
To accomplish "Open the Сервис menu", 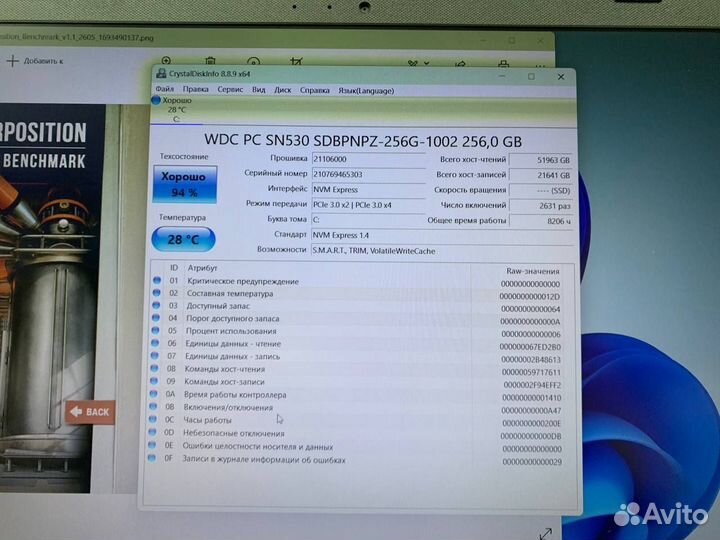I will 230,89.
